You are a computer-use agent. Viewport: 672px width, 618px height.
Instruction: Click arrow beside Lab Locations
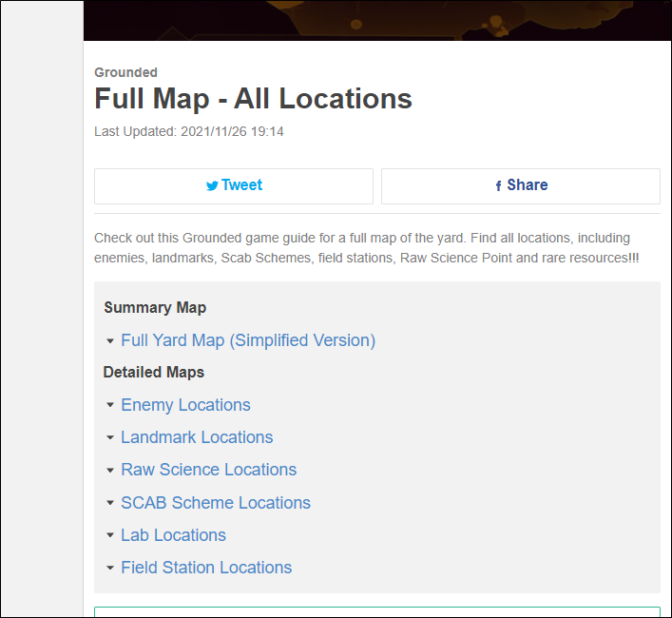(x=110, y=535)
